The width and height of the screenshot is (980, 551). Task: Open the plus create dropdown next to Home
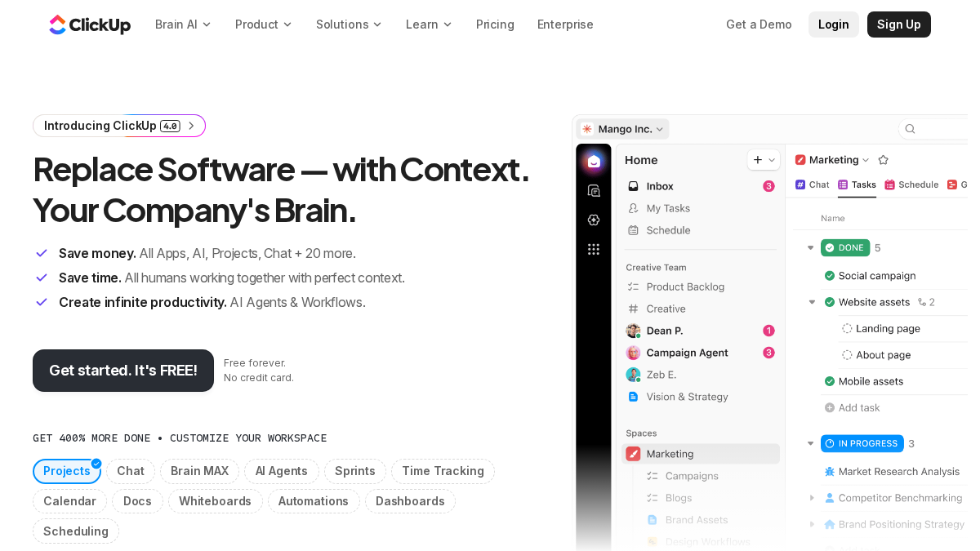click(764, 160)
